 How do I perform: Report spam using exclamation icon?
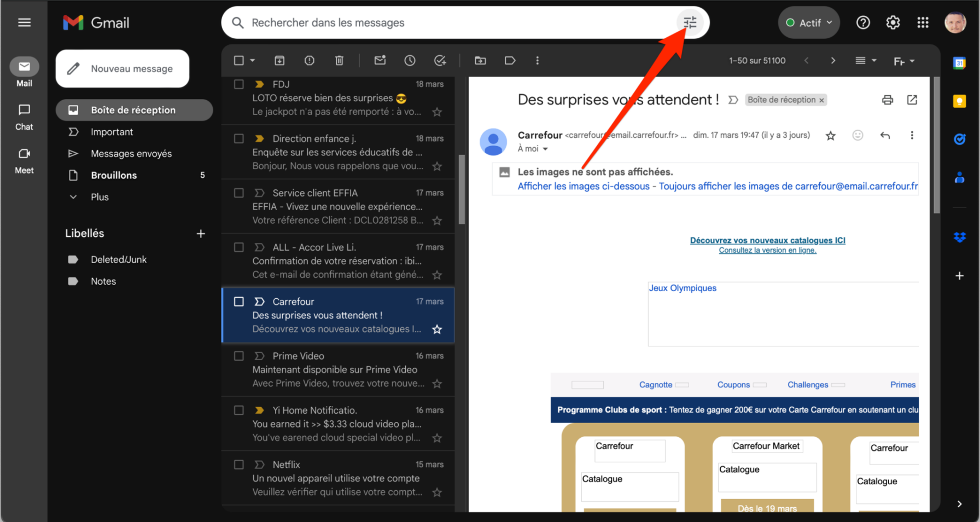point(310,61)
